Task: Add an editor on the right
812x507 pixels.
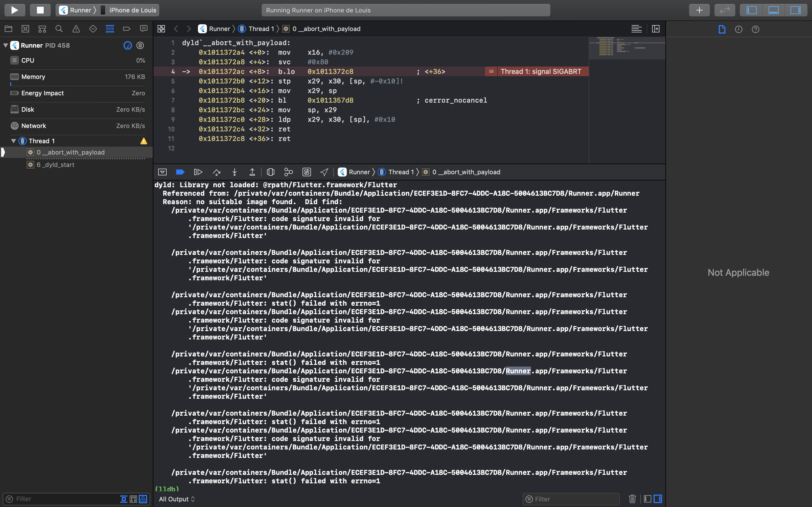Action: [656, 29]
